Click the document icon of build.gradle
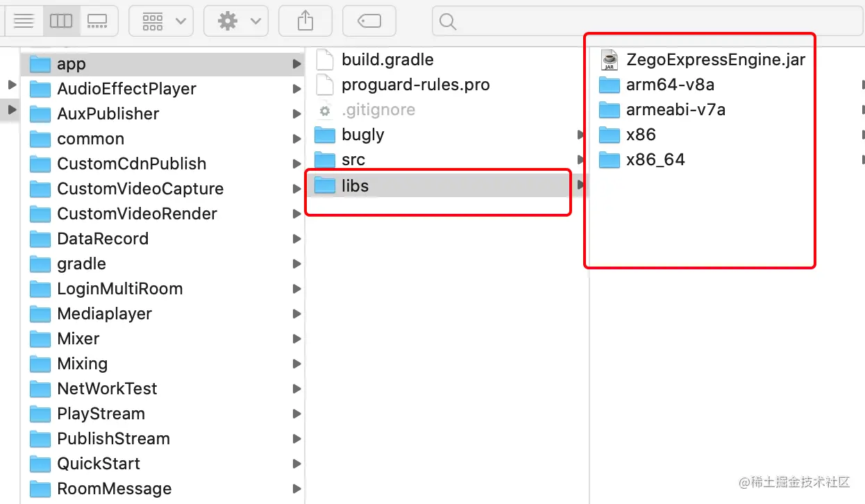Viewport: 865px width, 504px height. point(325,60)
